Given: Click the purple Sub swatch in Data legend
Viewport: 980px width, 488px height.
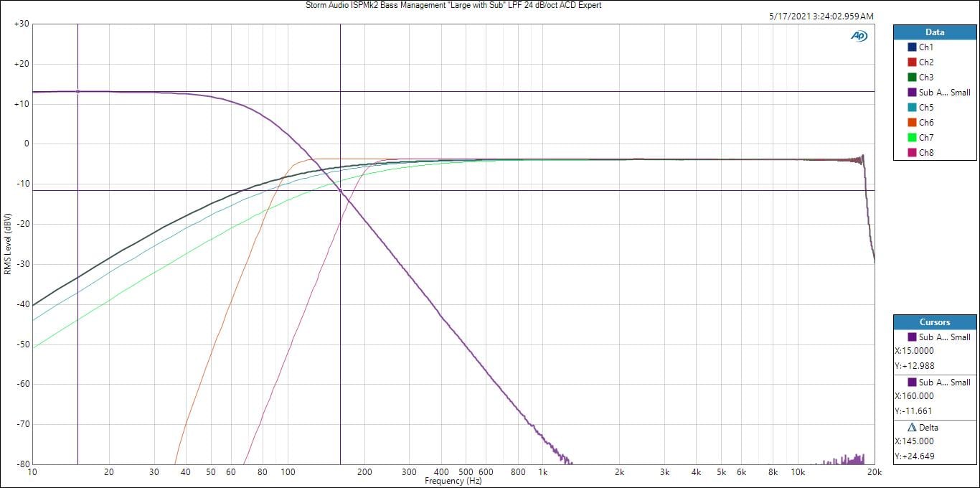Looking at the screenshot, I should [x=912, y=93].
